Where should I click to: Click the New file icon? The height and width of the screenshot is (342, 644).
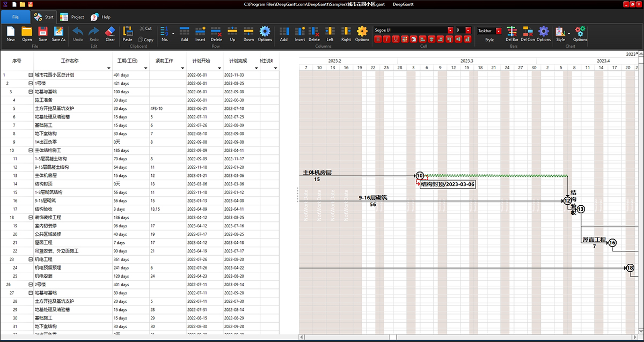coord(11,32)
